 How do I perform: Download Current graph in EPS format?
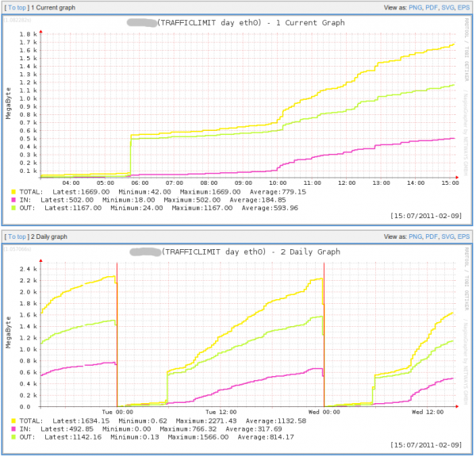(465, 7)
